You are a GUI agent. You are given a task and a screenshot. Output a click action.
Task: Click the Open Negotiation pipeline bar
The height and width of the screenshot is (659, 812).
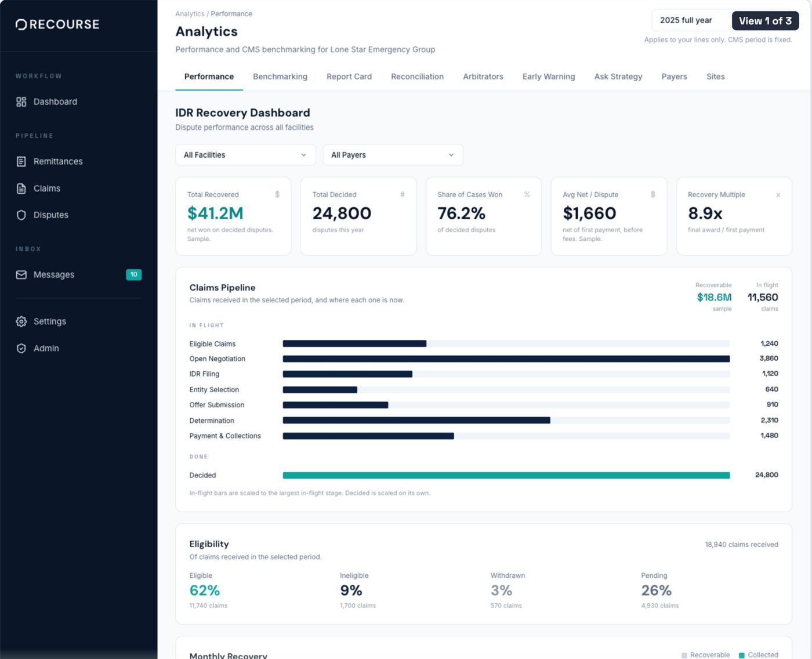click(506, 359)
